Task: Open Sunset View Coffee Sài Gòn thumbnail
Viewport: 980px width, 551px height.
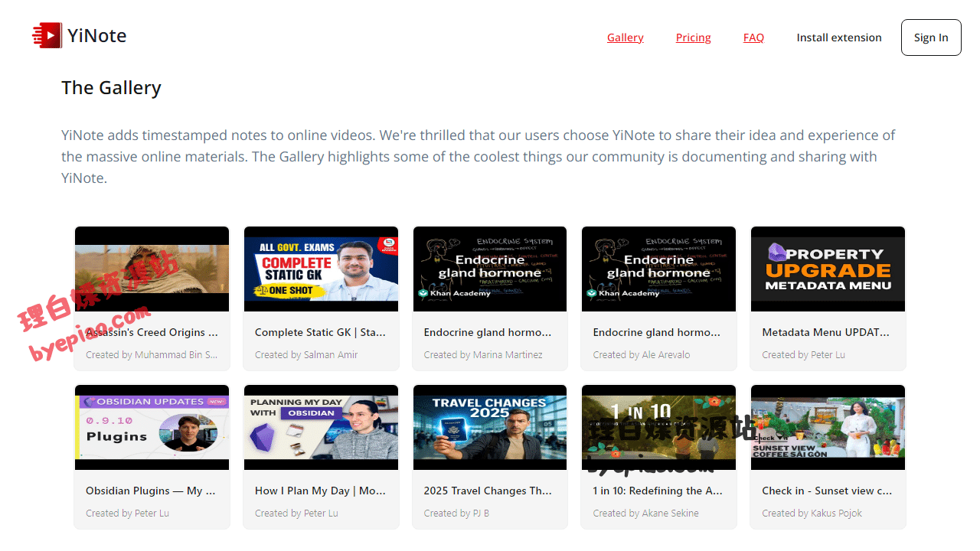Action: tap(828, 427)
